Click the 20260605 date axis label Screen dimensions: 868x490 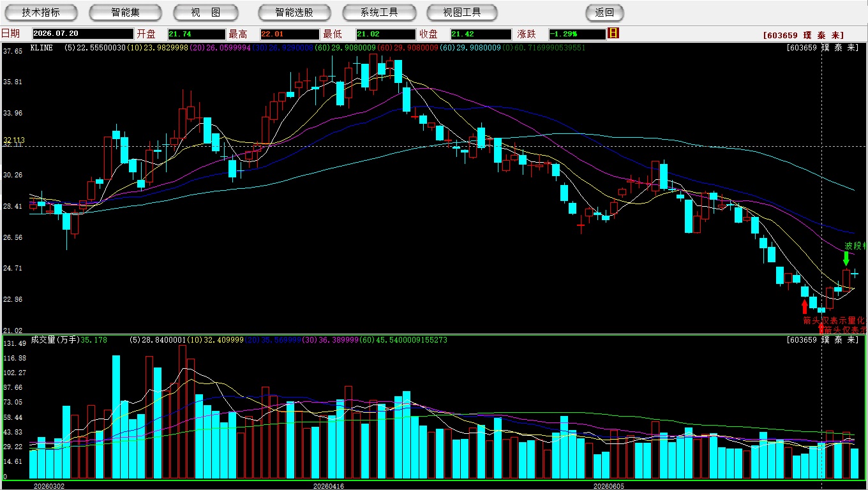[609, 486]
